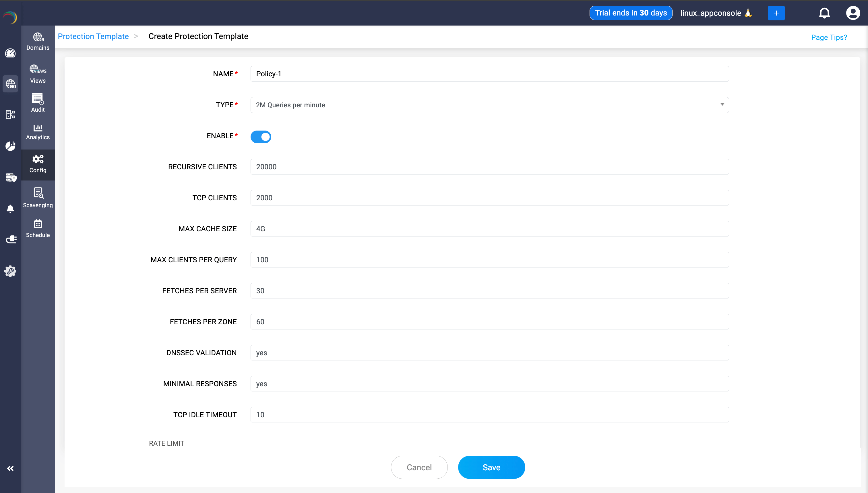
Task: Expand the DNSSEC VALIDATION field options
Action: click(489, 352)
